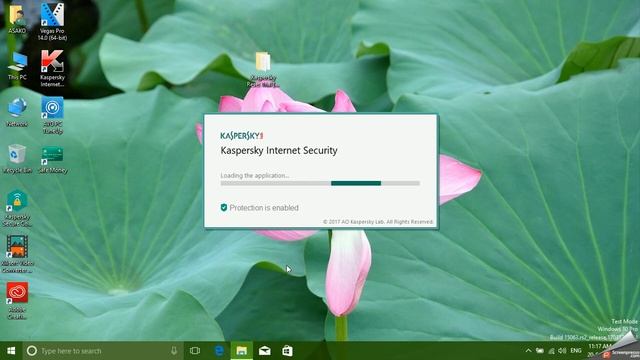The image size is (640, 360).
Task: Click the battery icon in system tray
Action: click(540, 351)
